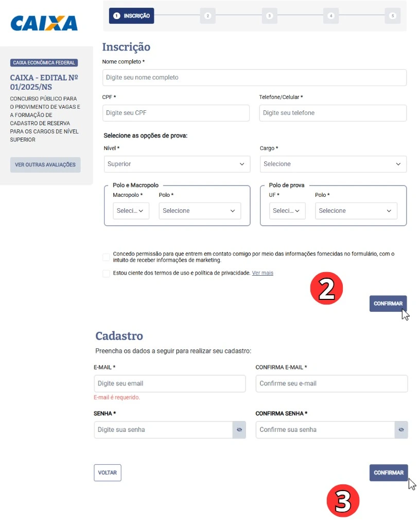Image resolution: width=420 pixels, height=522 pixels.
Task: Open the Ver mais privacy policy link
Action: 262,273
